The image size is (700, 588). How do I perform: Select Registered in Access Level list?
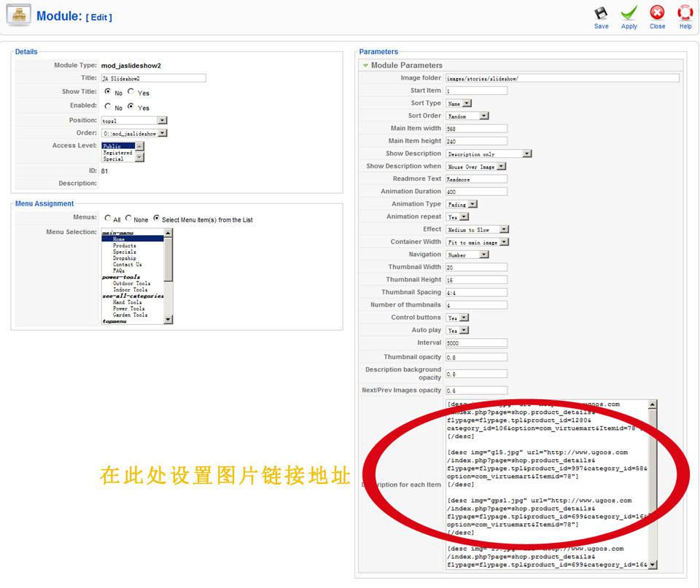pyautogui.click(x=117, y=153)
